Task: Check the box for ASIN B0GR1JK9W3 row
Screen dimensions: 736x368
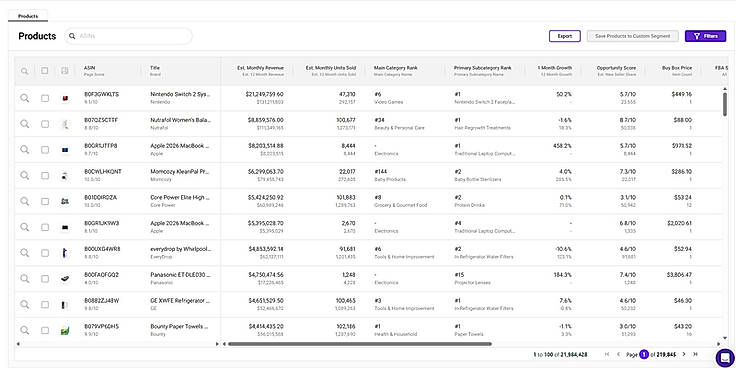Action: click(45, 227)
